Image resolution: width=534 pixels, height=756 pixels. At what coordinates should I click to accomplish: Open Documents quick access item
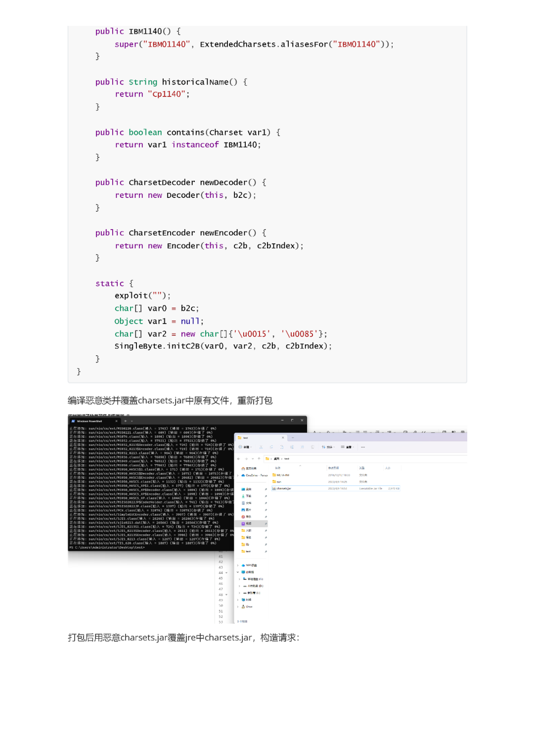pyautogui.click(x=247, y=503)
